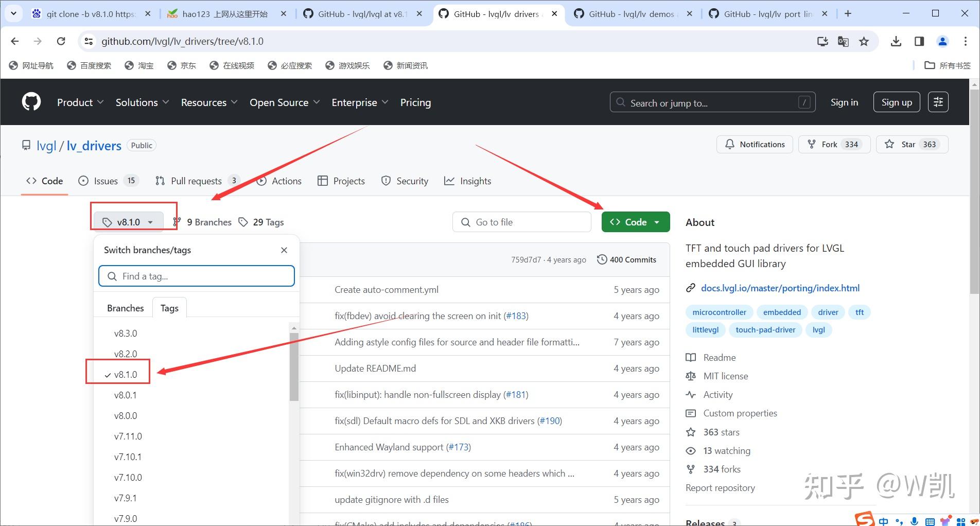Open the browser downloads icon

896,41
